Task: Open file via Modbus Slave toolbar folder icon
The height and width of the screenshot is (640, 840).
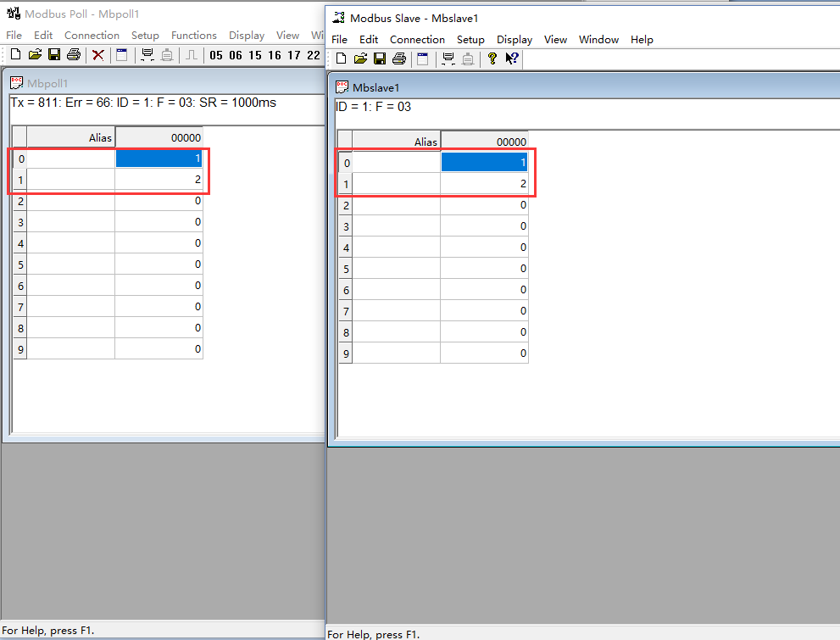Action: click(360, 58)
